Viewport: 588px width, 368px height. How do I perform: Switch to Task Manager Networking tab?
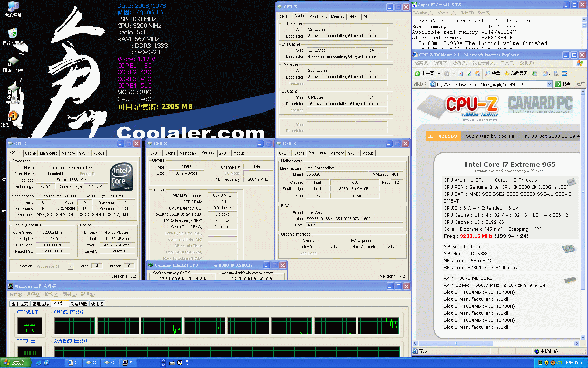[x=78, y=304]
